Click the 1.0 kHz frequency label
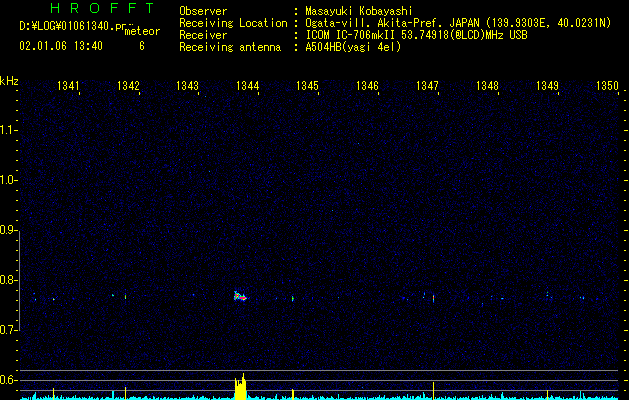Screen dimensions: 629x400 point(8,180)
